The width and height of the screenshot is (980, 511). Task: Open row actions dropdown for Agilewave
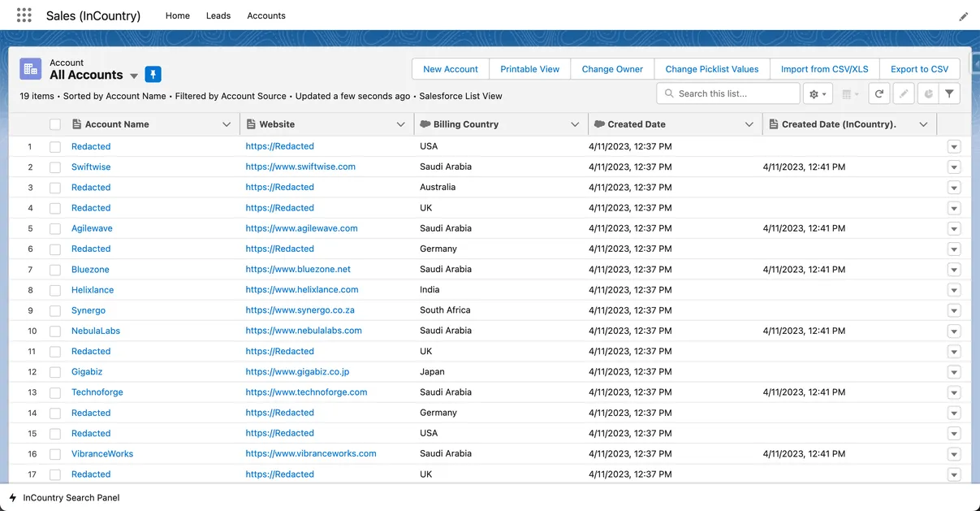pyautogui.click(x=954, y=228)
